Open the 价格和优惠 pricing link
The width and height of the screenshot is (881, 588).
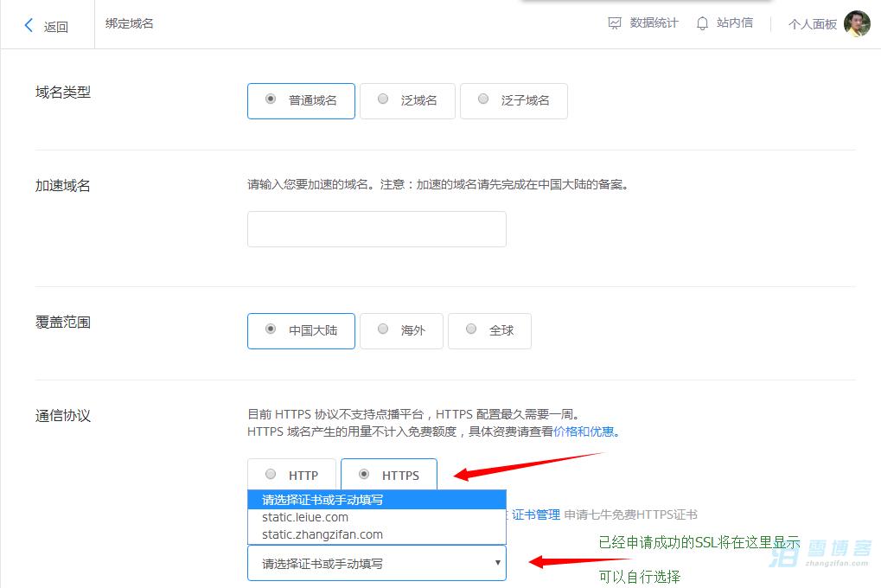point(584,431)
